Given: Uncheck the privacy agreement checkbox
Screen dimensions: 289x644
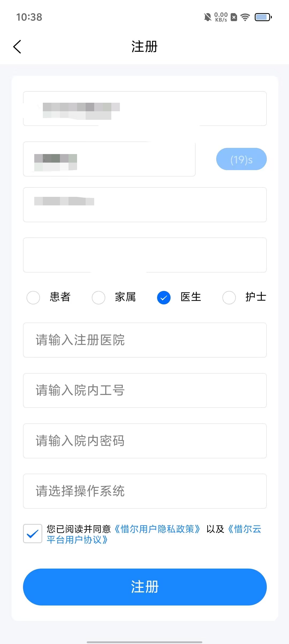Looking at the screenshot, I should click(33, 533).
